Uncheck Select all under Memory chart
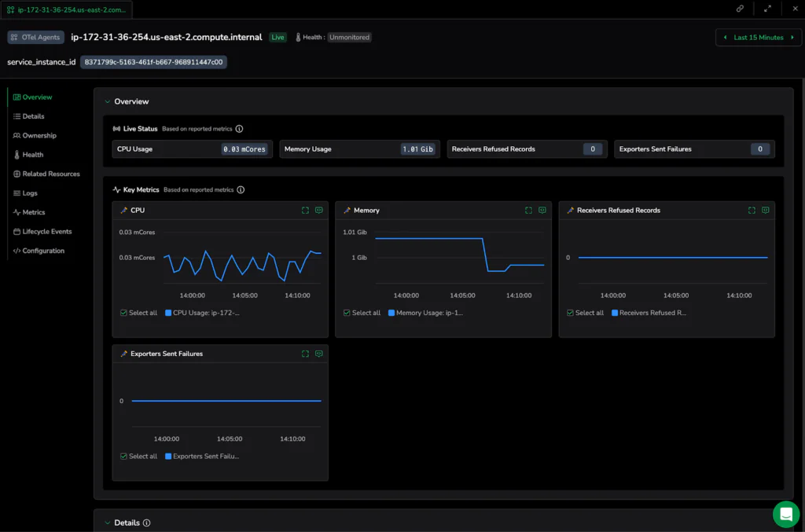This screenshot has width=805, height=532. (x=347, y=313)
